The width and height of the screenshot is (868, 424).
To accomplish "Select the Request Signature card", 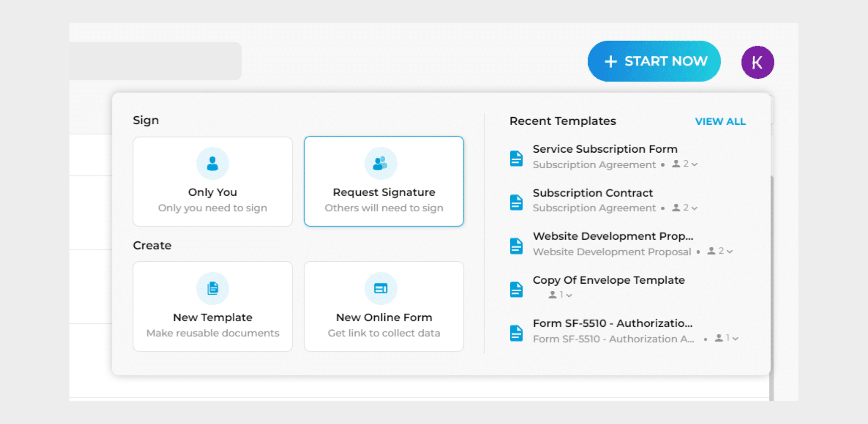I will [x=384, y=181].
